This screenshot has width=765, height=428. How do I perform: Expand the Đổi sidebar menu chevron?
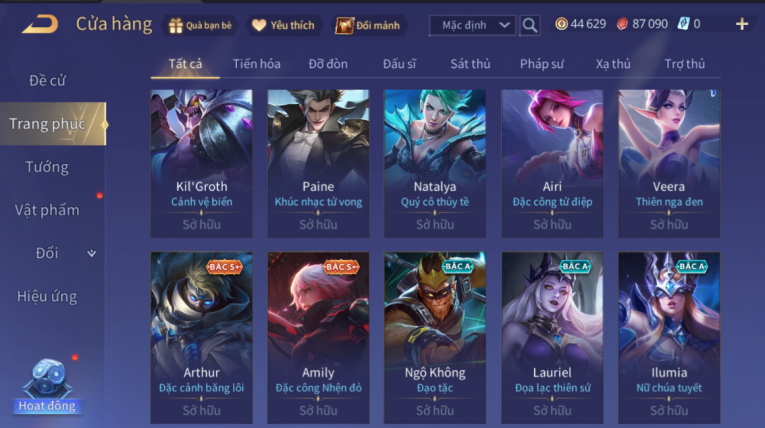tap(91, 253)
